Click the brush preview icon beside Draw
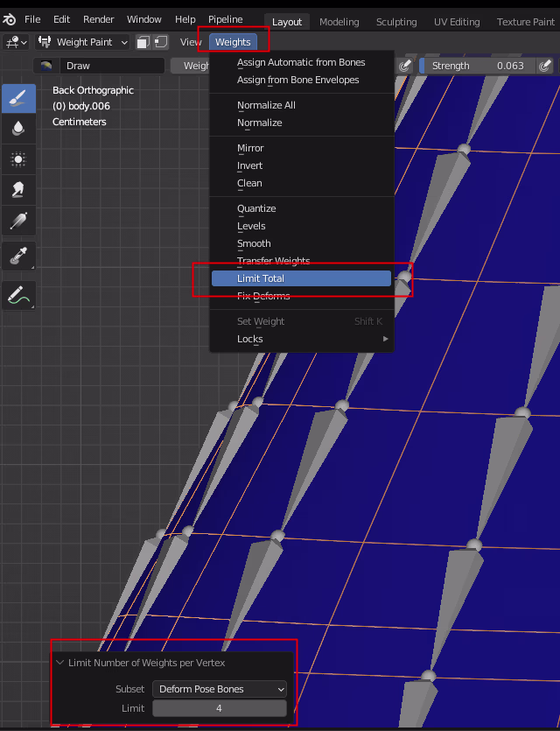This screenshot has width=560, height=731. click(x=46, y=66)
